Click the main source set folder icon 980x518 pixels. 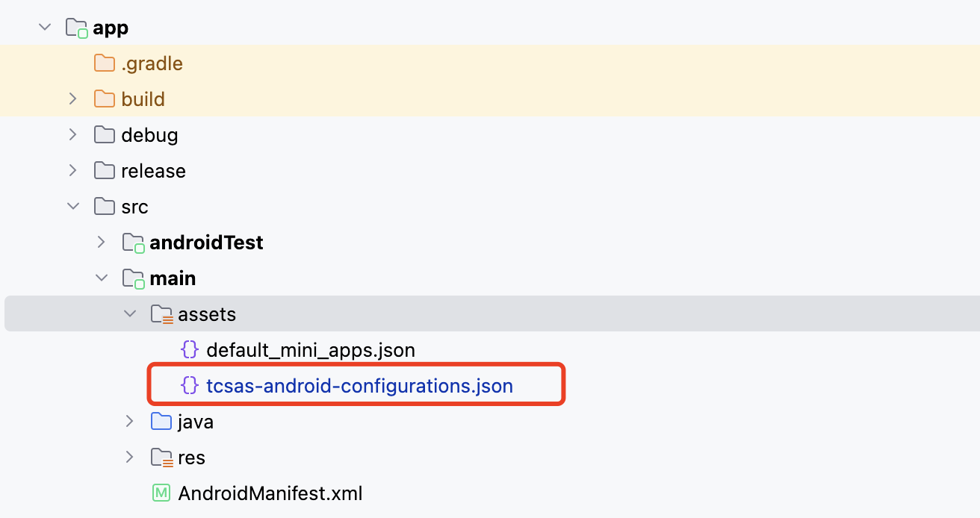[x=132, y=278]
